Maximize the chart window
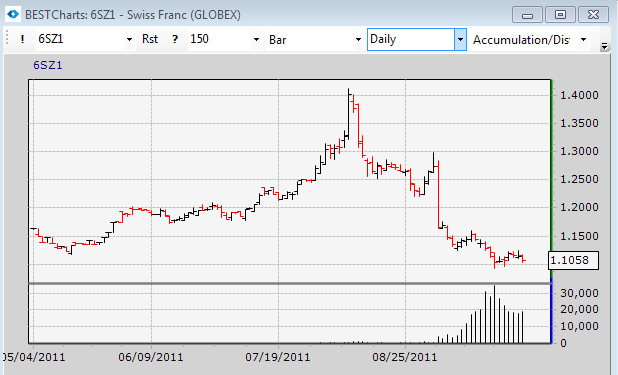618x375 pixels. pos(560,15)
